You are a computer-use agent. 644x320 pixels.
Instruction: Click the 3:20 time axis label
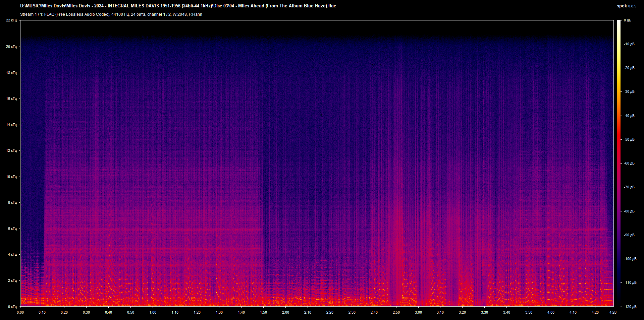tap(462, 312)
